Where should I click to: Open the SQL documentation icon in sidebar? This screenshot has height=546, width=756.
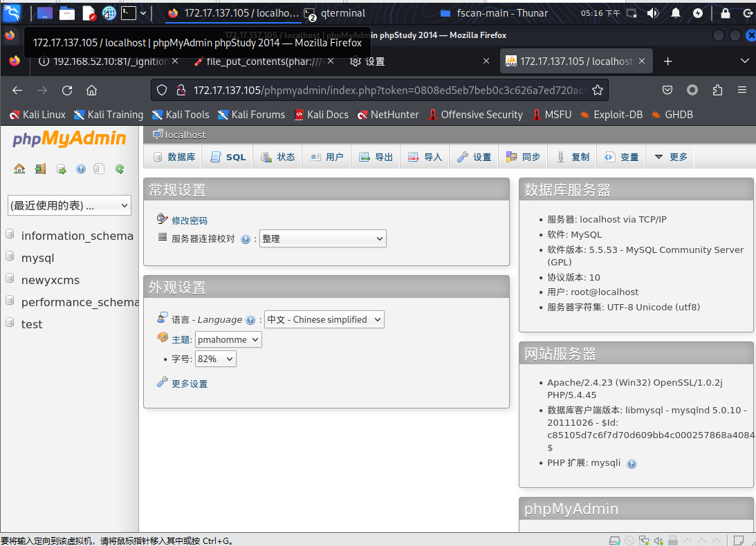[x=99, y=169]
